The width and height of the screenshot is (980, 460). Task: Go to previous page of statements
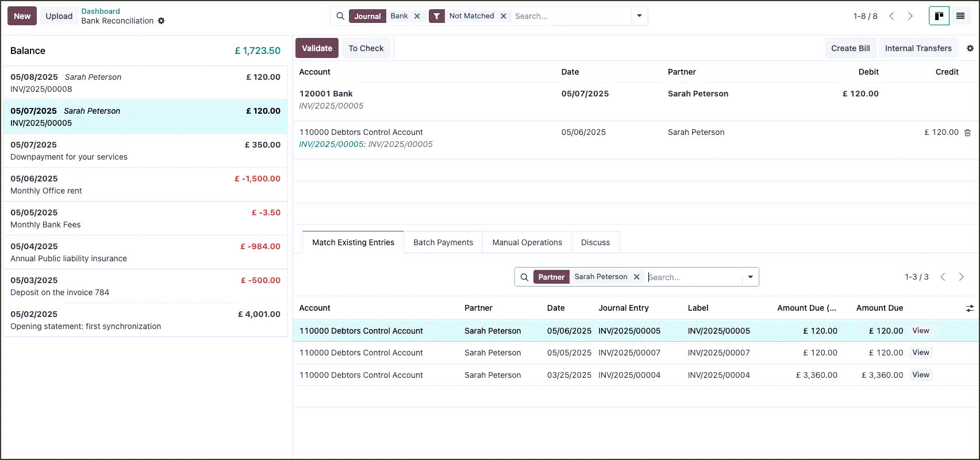click(x=891, y=16)
